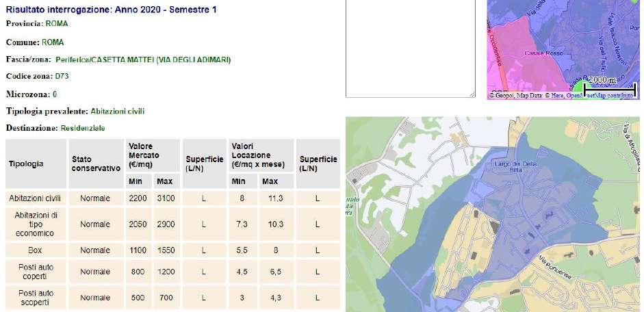Click the Valori Locazione column header
This screenshot has width=644, height=312.
click(x=253, y=151)
